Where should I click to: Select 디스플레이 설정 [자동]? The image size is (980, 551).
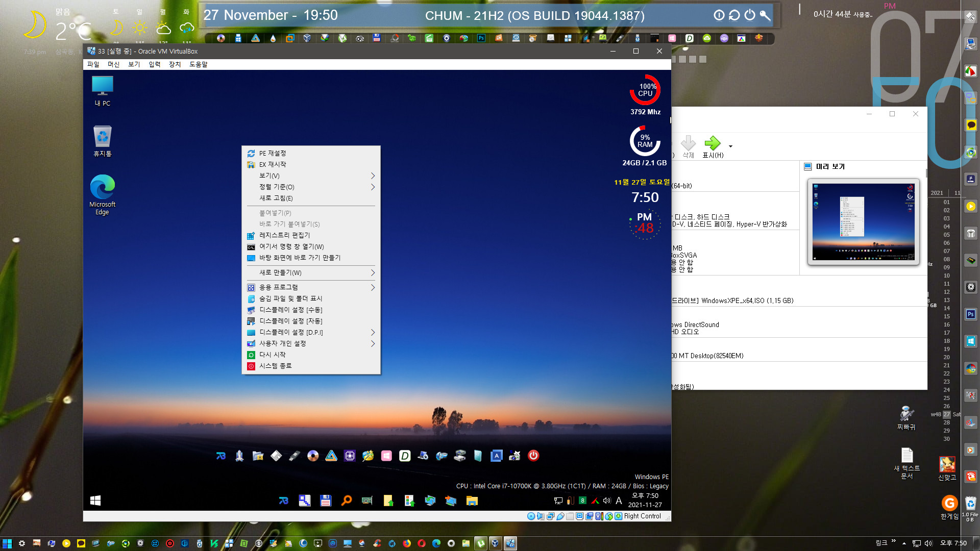(x=311, y=321)
